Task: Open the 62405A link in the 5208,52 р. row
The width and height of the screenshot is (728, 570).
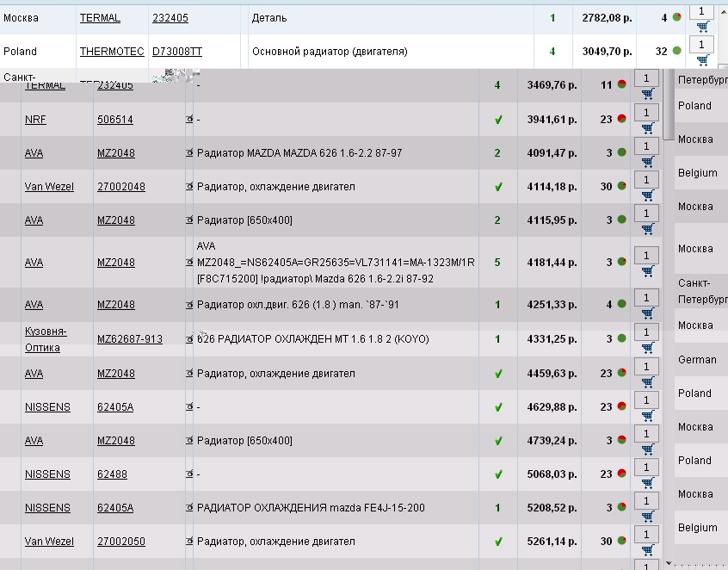Action: tap(115, 508)
